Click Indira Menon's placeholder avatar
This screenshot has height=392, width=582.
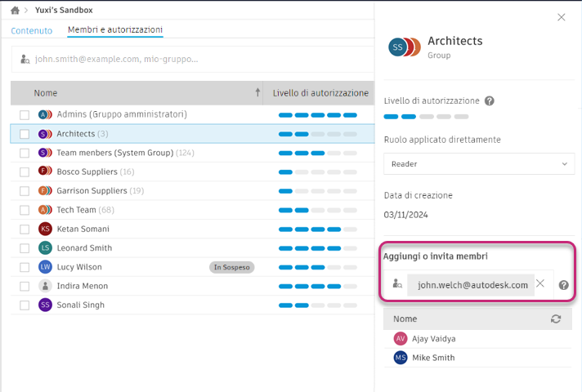tap(45, 286)
